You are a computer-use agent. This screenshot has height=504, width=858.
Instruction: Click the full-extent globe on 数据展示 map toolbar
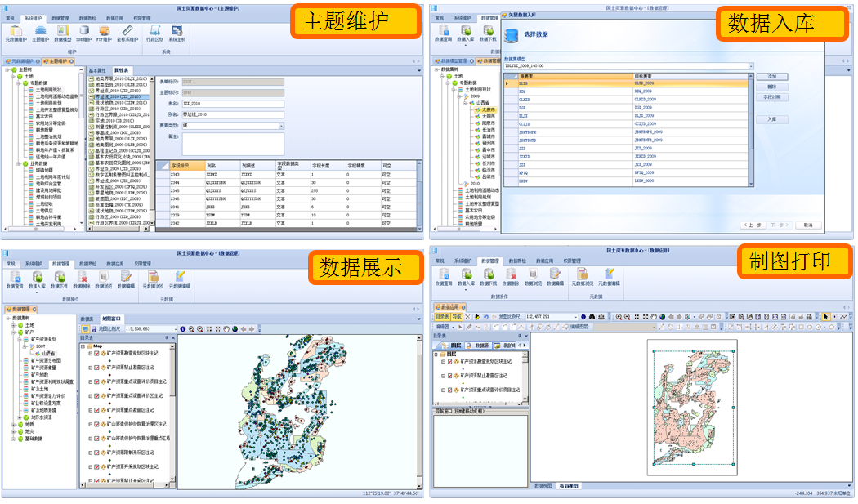click(x=235, y=329)
